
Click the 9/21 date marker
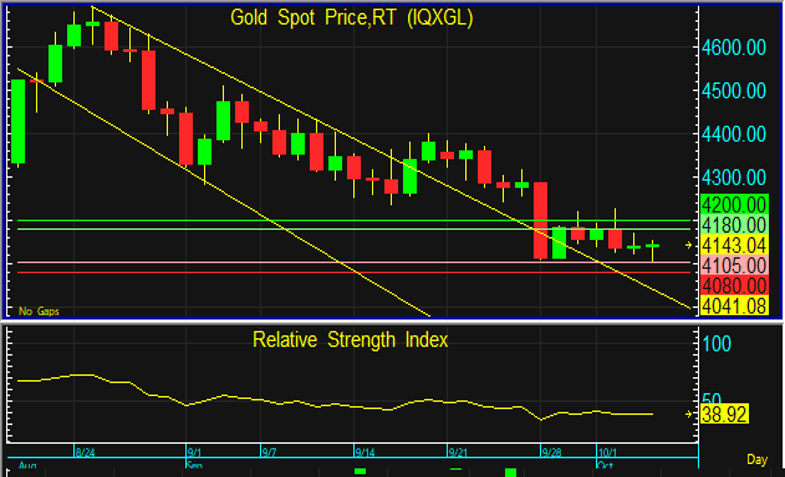(458, 453)
